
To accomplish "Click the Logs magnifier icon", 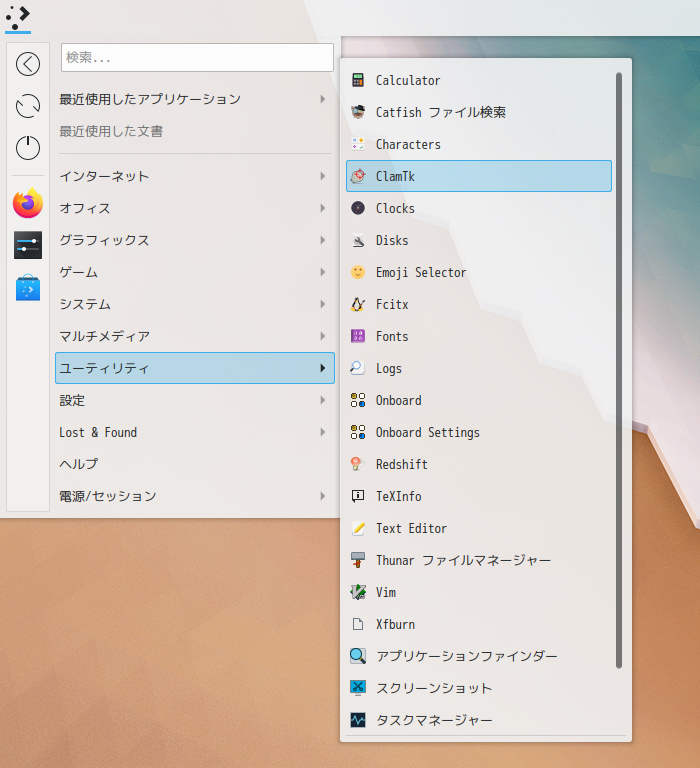I will (x=358, y=368).
